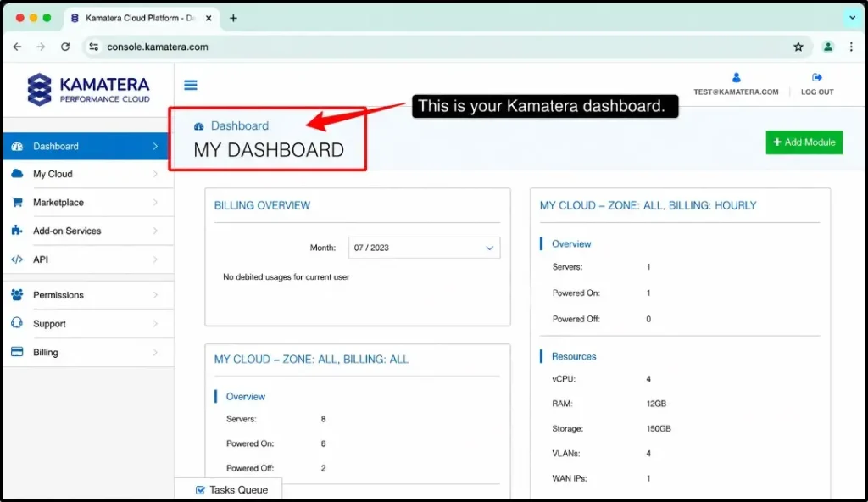Open My Cloud menu item

pos(88,174)
